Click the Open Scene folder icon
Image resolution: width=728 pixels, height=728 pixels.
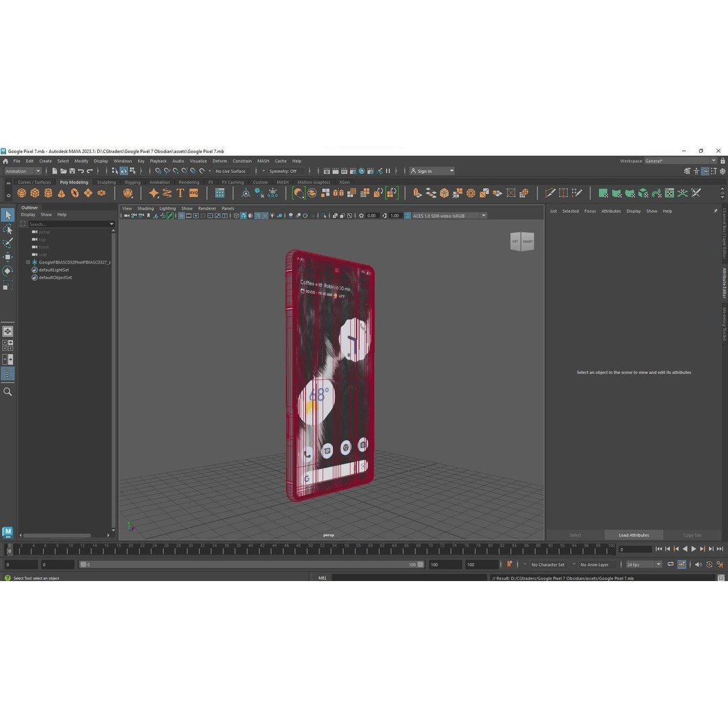(x=63, y=171)
